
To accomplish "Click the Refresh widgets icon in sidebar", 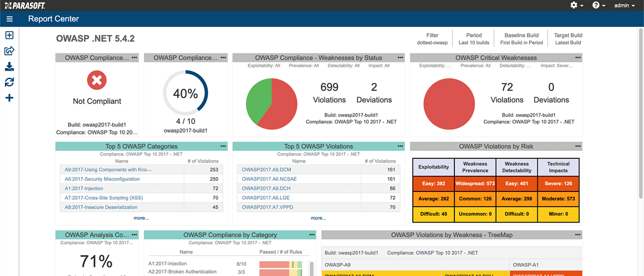I will tap(9, 82).
